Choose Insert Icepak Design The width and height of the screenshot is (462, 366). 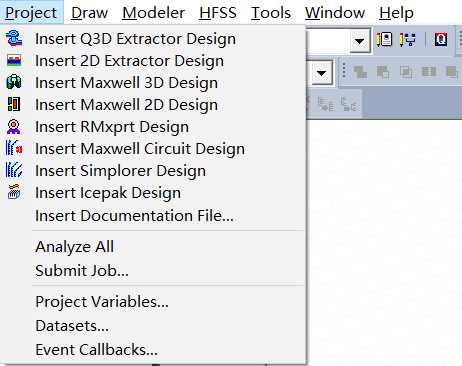[x=153, y=193]
